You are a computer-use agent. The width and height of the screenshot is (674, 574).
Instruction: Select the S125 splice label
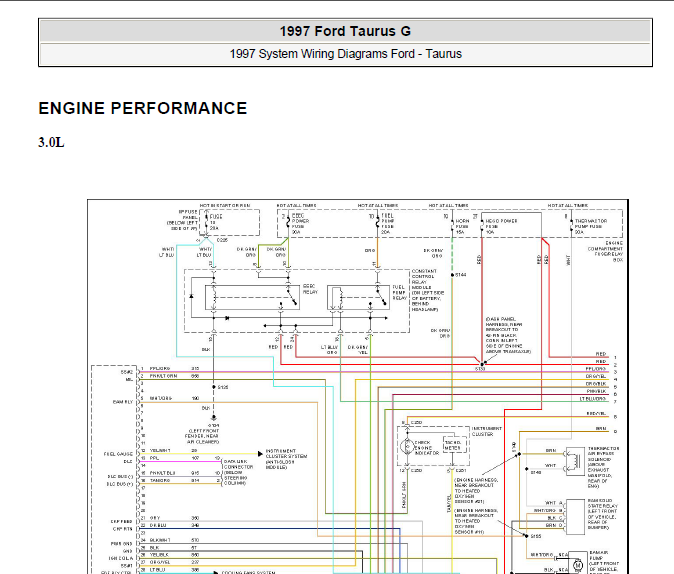pos(223,387)
